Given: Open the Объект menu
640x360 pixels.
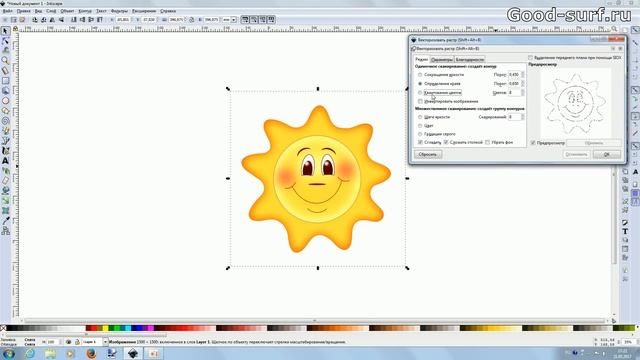Looking at the screenshot, I should 67,11.
